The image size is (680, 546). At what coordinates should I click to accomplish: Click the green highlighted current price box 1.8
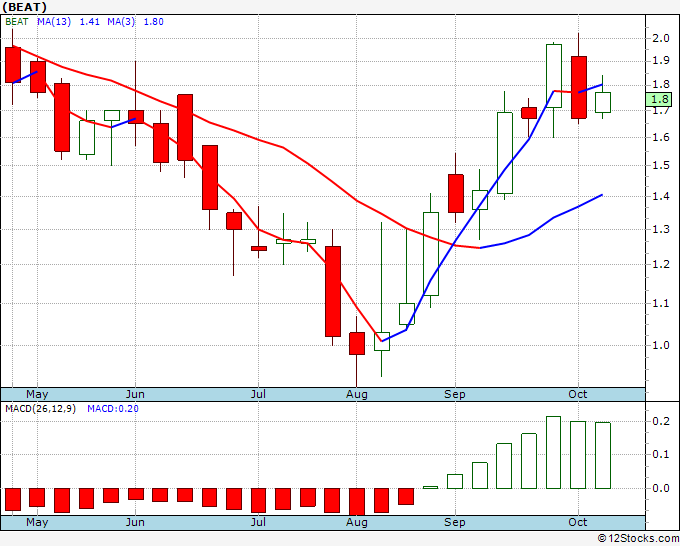tap(659, 99)
